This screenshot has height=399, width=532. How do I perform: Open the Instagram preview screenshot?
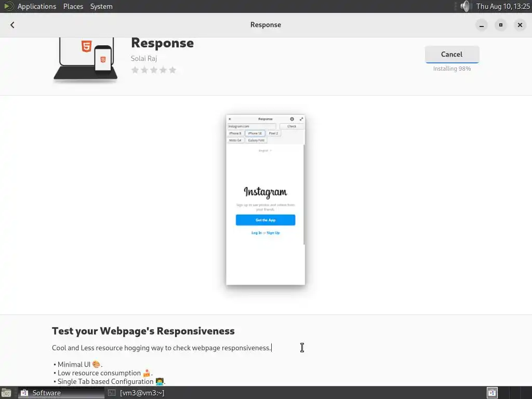coord(265,200)
